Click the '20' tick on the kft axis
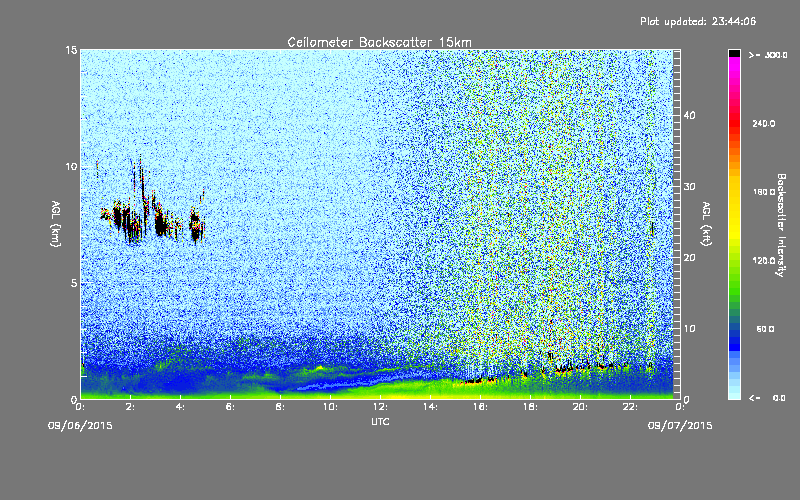The width and height of the screenshot is (800, 500). click(689, 258)
